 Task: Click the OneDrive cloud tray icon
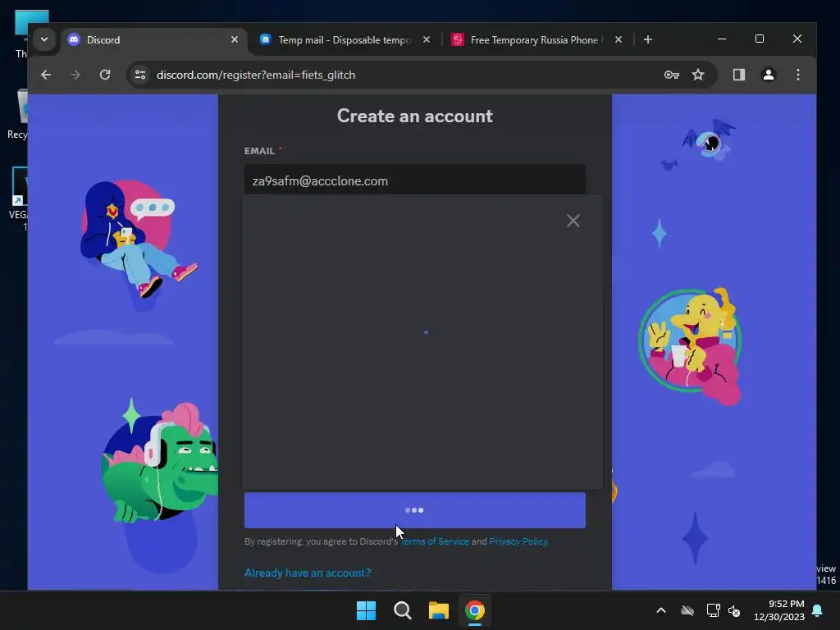pyautogui.click(x=687, y=610)
